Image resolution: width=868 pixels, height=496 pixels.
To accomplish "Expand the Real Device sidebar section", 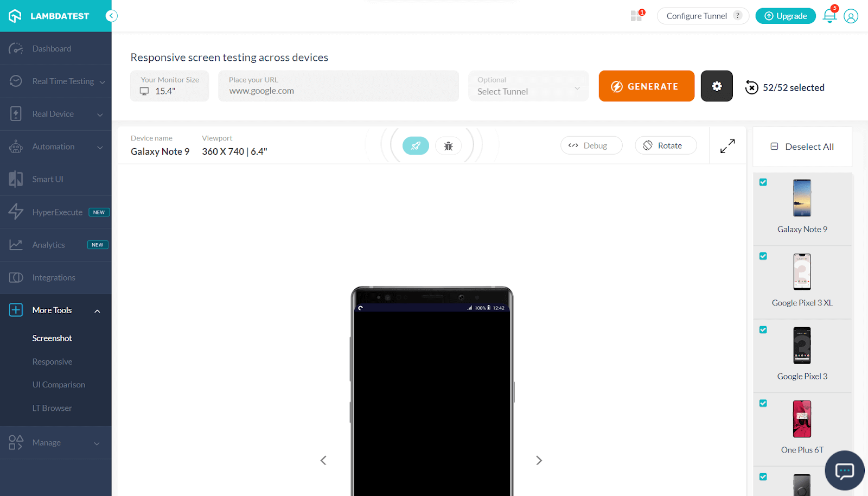I will pyautogui.click(x=53, y=113).
